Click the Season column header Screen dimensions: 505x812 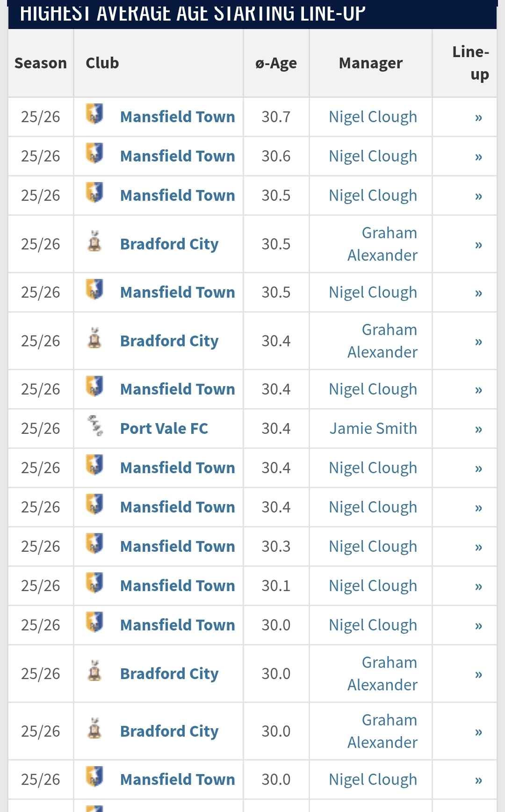(x=41, y=63)
